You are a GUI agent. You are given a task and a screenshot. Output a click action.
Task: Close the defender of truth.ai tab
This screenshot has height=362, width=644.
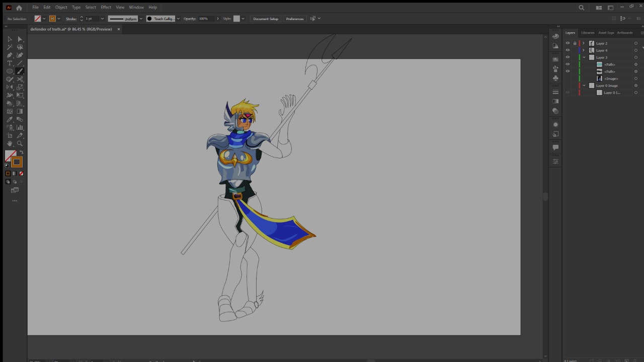coord(119,29)
